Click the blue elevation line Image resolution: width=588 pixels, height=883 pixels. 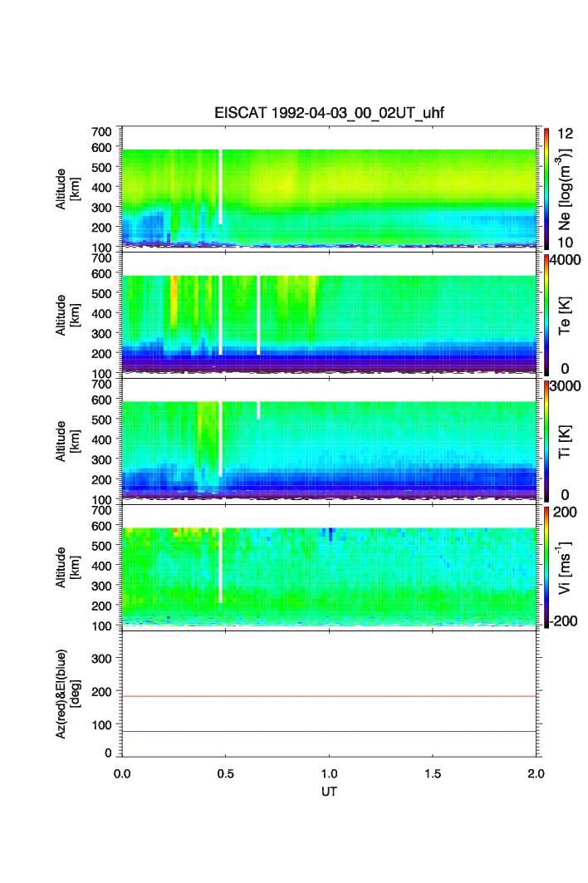(x=329, y=732)
